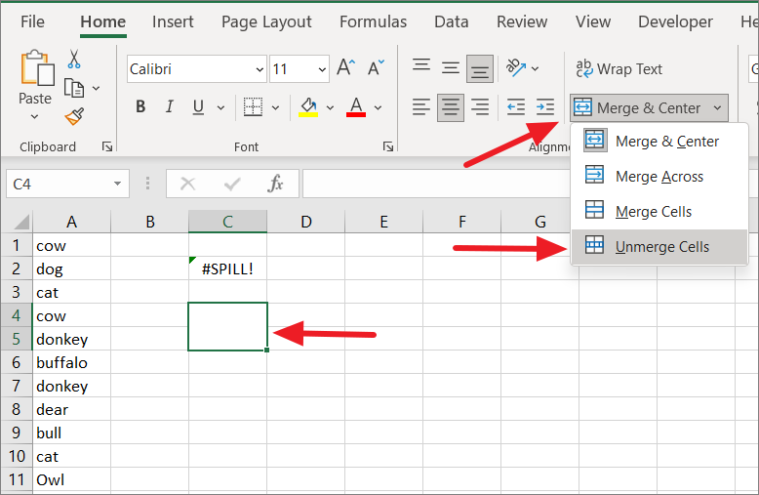Image resolution: width=759 pixels, height=495 pixels.
Task: Expand Borders options arrow
Action: click(x=275, y=107)
